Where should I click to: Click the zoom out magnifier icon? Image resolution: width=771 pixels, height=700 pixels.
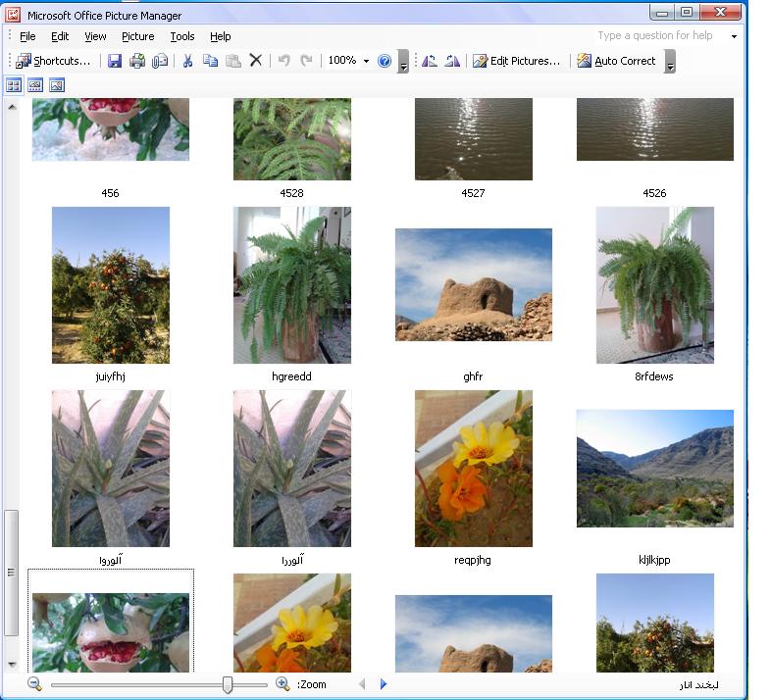[34, 683]
